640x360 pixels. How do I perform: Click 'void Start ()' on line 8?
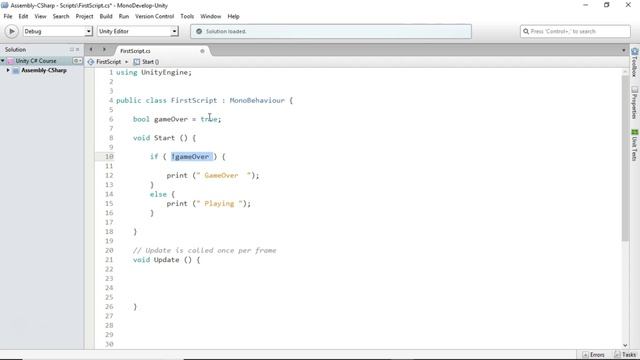[160, 138]
